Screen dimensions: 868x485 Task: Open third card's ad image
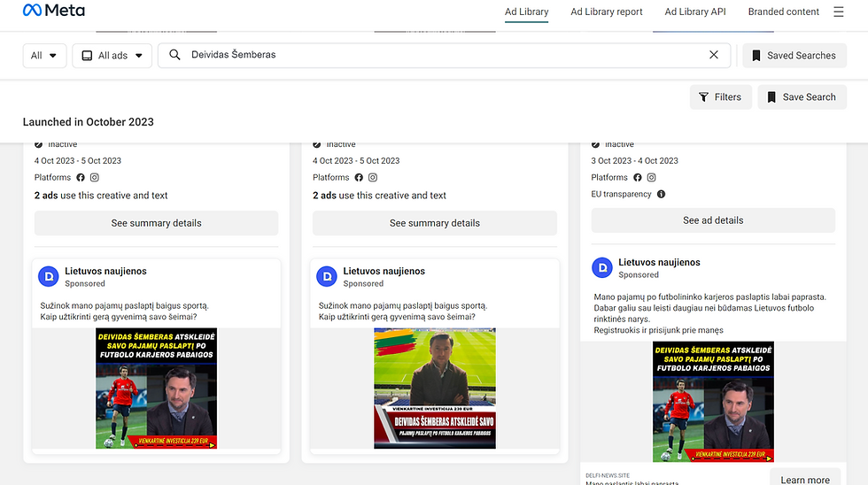click(713, 402)
